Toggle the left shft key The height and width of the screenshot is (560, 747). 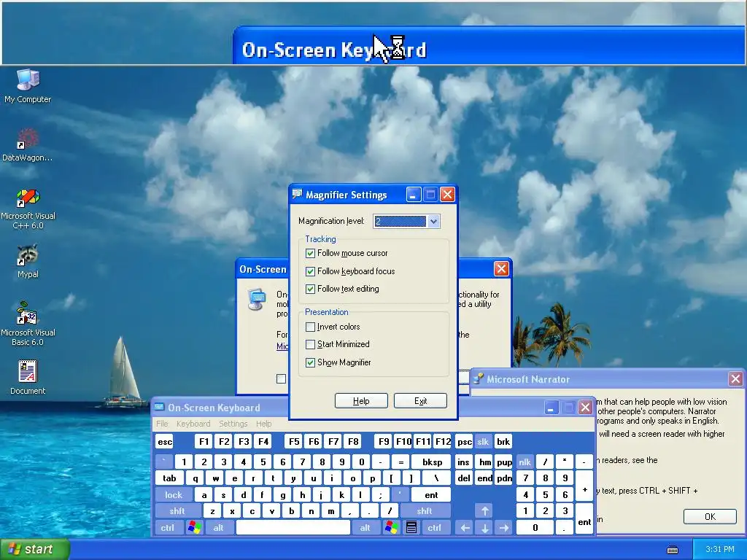click(x=177, y=511)
